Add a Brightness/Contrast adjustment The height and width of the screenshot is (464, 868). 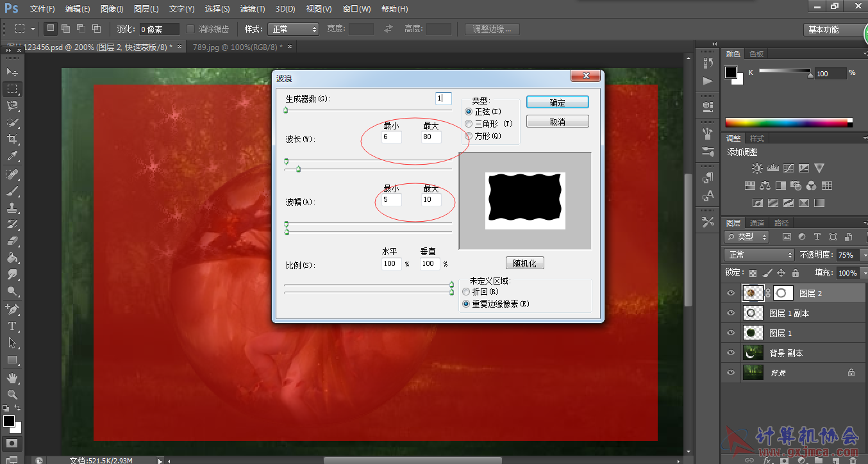757,169
